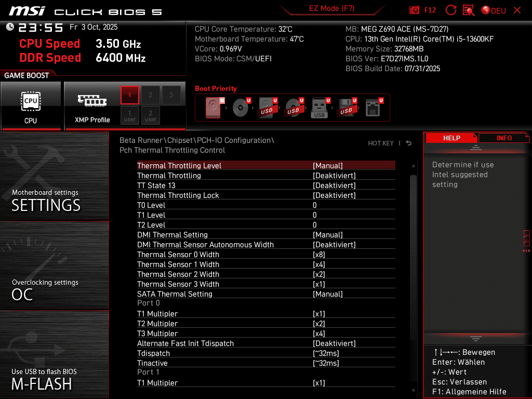
Task: Click the 'Port 0' section label
Action: click(x=148, y=303)
